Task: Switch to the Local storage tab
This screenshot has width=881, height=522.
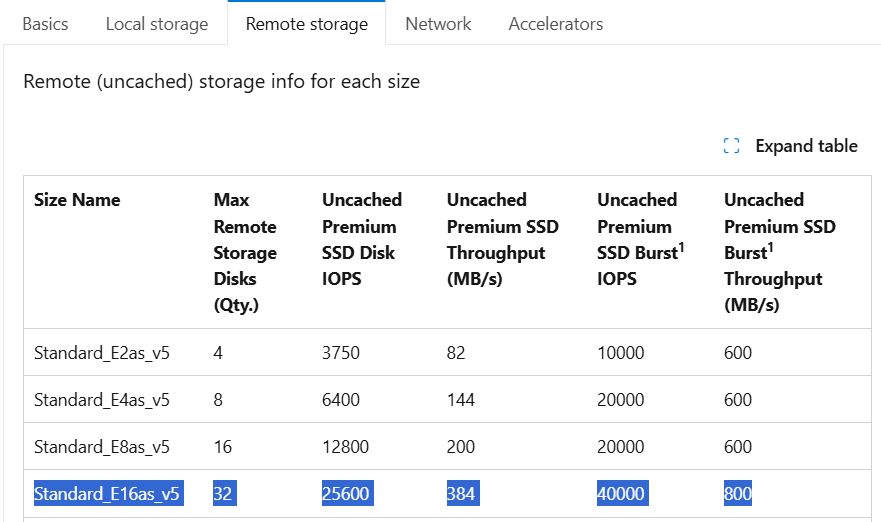Action: [x=157, y=24]
